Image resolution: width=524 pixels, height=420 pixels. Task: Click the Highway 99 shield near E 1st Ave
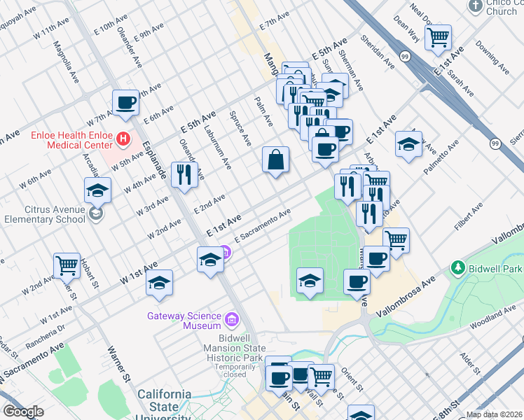tap(406, 57)
